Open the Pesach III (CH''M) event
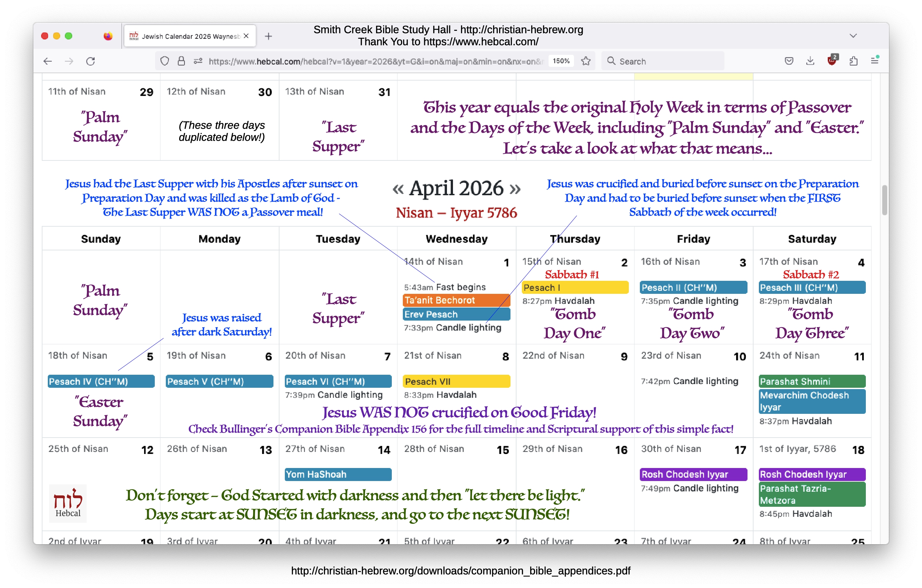The width and height of the screenshot is (922, 588). click(x=812, y=287)
